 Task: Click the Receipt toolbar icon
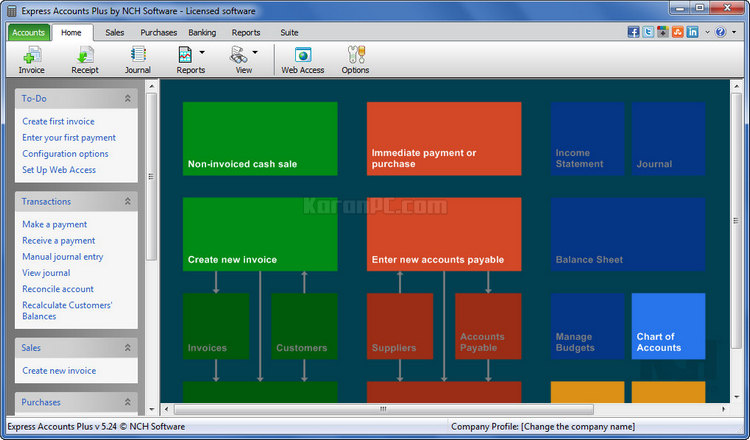point(85,60)
